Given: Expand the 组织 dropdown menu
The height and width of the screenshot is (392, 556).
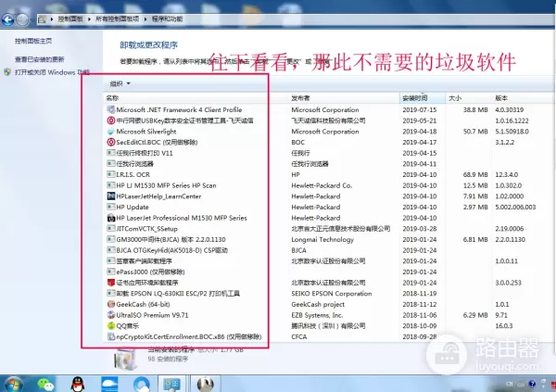Looking at the screenshot, I should pos(120,83).
